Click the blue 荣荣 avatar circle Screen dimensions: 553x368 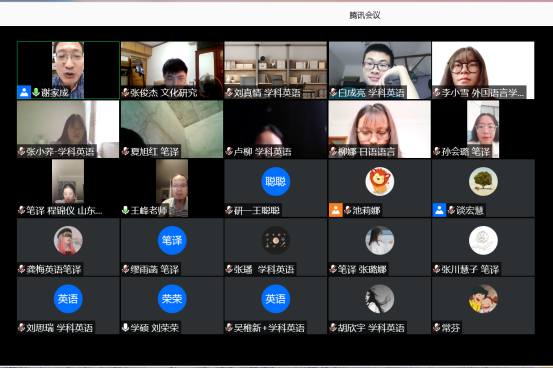coord(172,299)
